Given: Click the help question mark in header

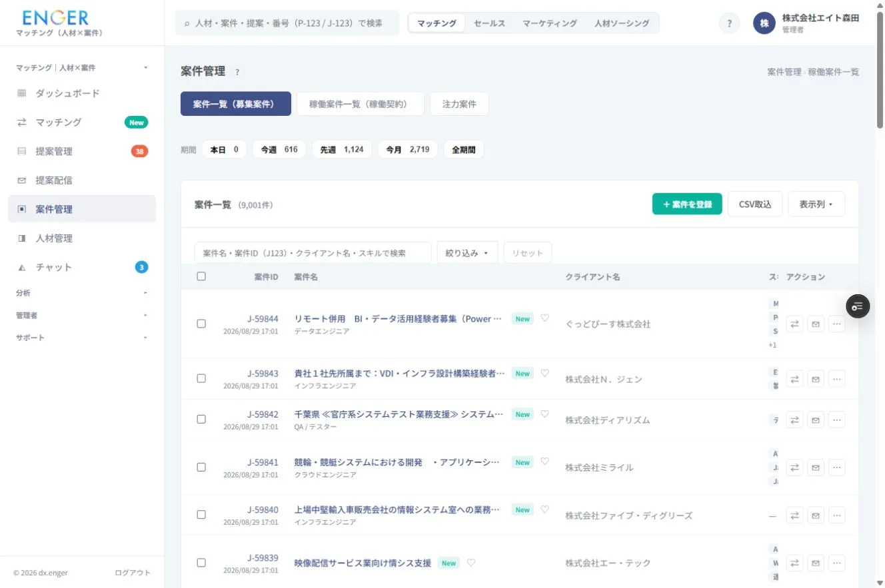Looking at the screenshot, I should tap(729, 23).
